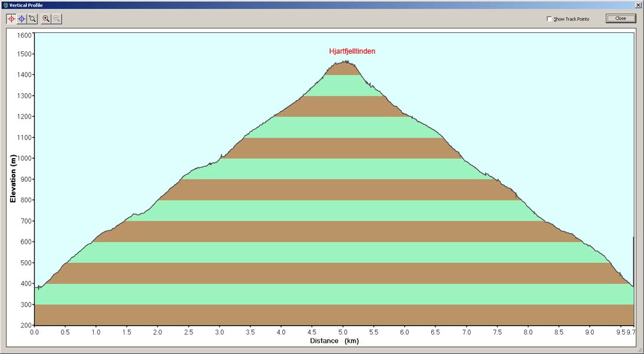Click the Vertical Profile title bar text
644x354 pixels.
26,5
